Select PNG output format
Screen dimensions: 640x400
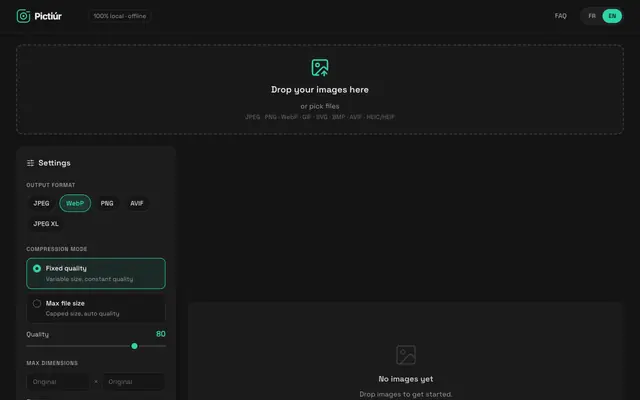pyautogui.click(x=107, y=203)
